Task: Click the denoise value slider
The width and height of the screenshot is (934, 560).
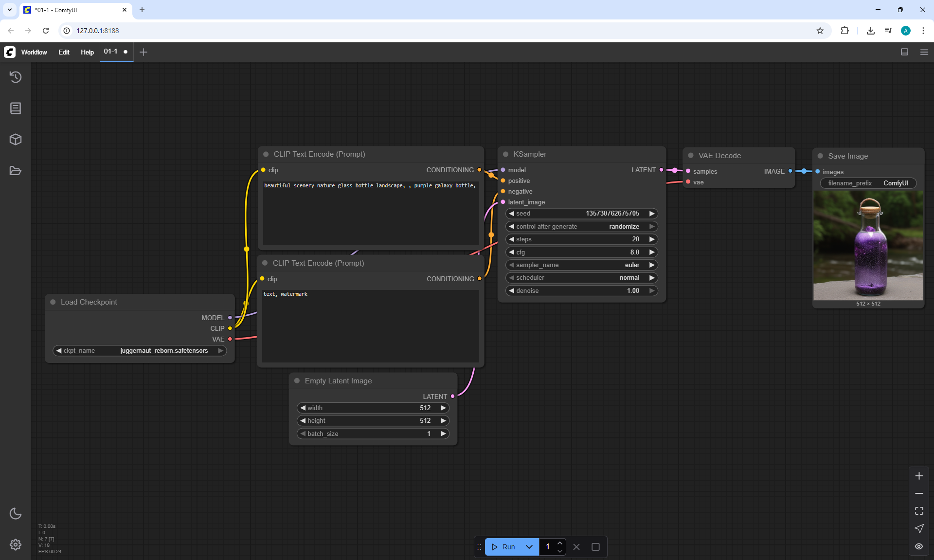Action: tap(581, 291)
